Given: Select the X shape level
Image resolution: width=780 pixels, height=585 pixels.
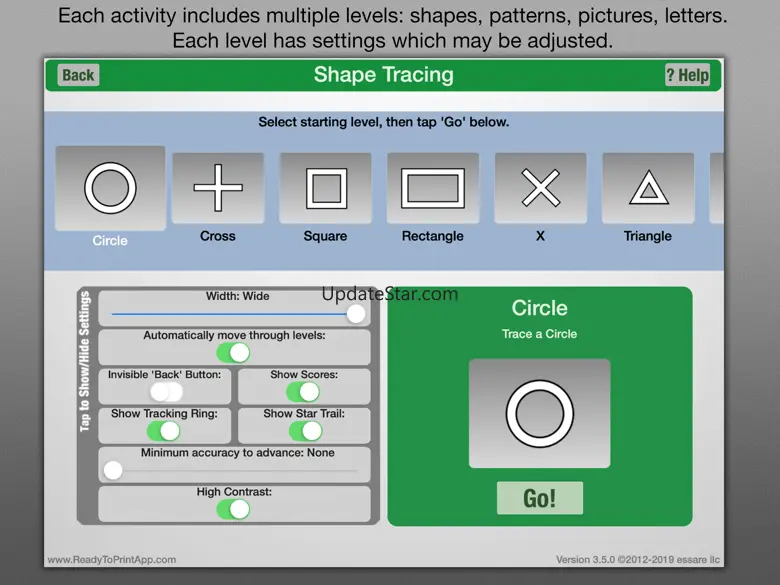Looking at the screenshot, I should [x=540, y=188].
